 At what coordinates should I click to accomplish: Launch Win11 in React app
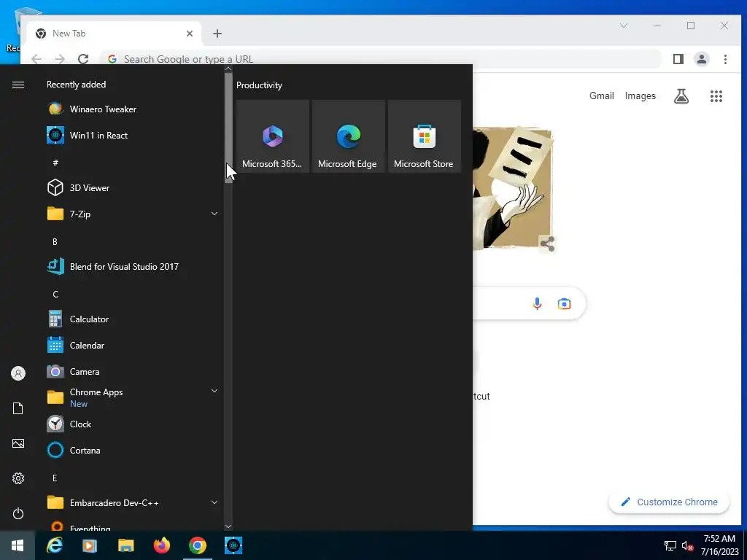132,135
